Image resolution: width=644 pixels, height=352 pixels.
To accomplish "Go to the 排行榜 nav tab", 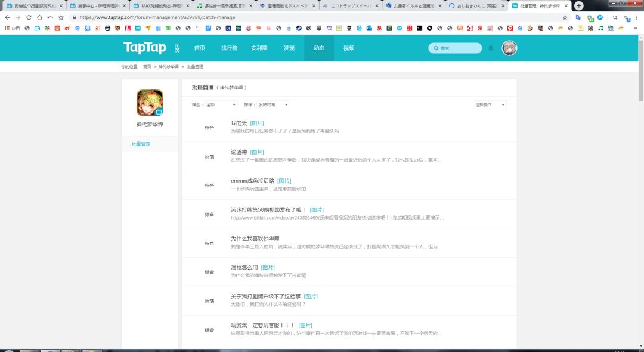I will [229, 48].
